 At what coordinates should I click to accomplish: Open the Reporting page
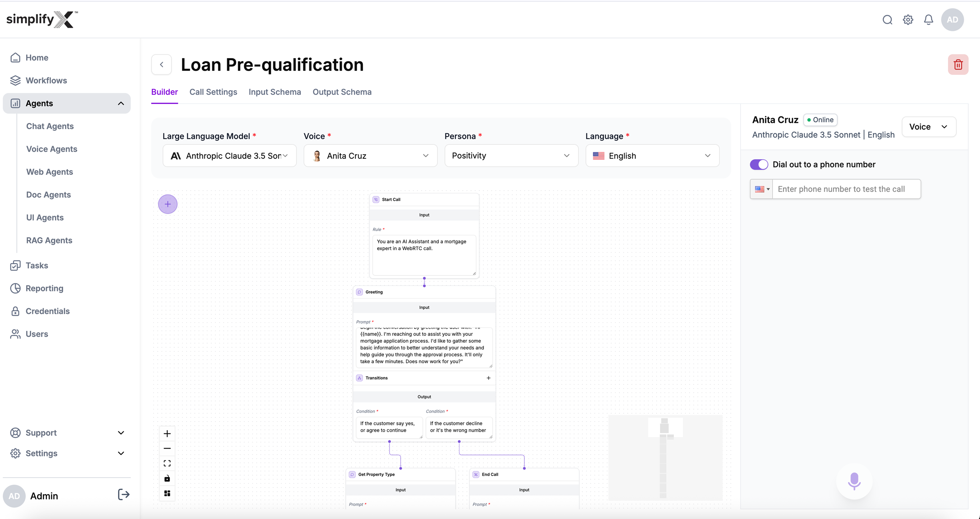pos(44,288)
